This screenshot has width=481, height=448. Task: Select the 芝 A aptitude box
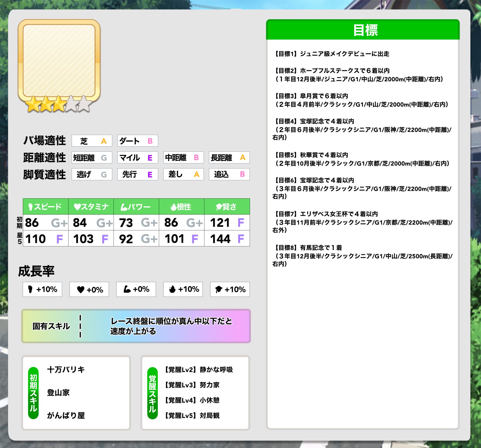[92, 141]
